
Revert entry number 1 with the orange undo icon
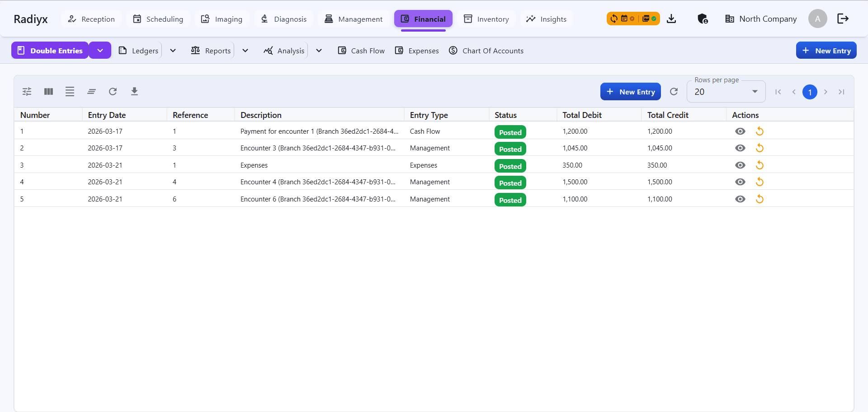[x=759, y=131]
